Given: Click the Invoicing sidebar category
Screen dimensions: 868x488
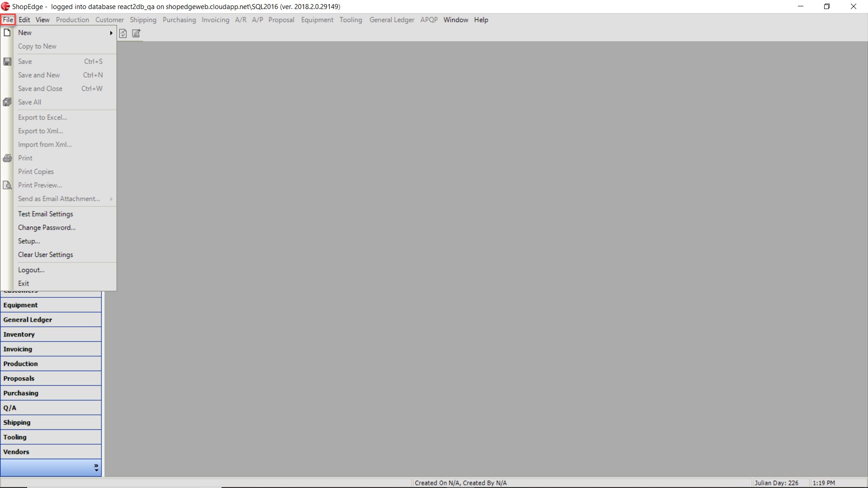Looking at the screenshot, I should click(x=51, y=348).
